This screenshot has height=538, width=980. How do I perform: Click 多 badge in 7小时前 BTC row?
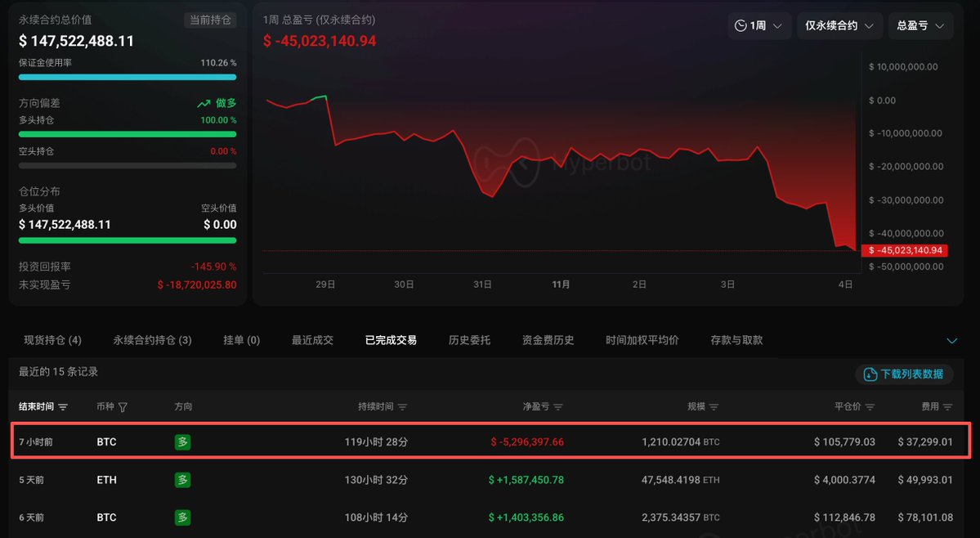(x=182, y=442)
